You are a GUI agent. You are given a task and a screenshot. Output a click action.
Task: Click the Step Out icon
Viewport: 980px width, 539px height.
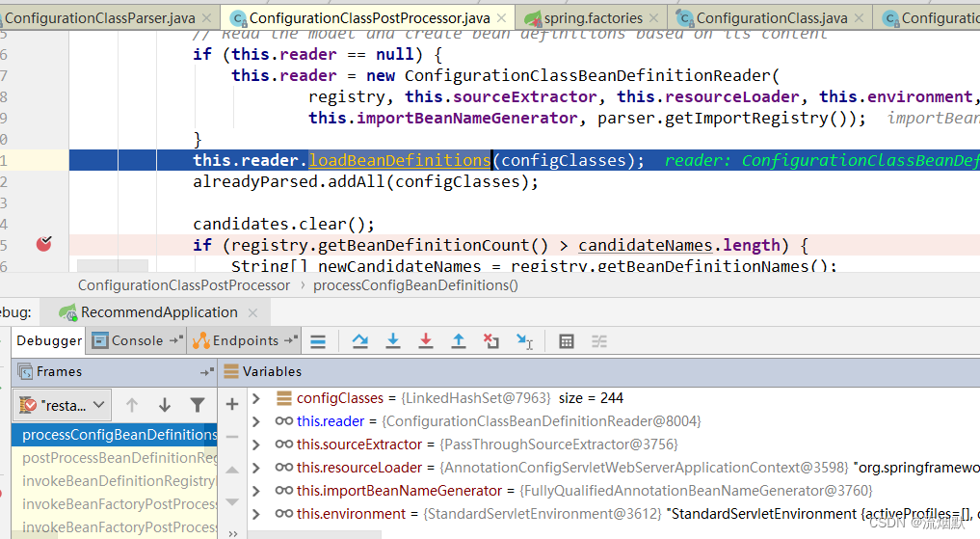[458, 341]
